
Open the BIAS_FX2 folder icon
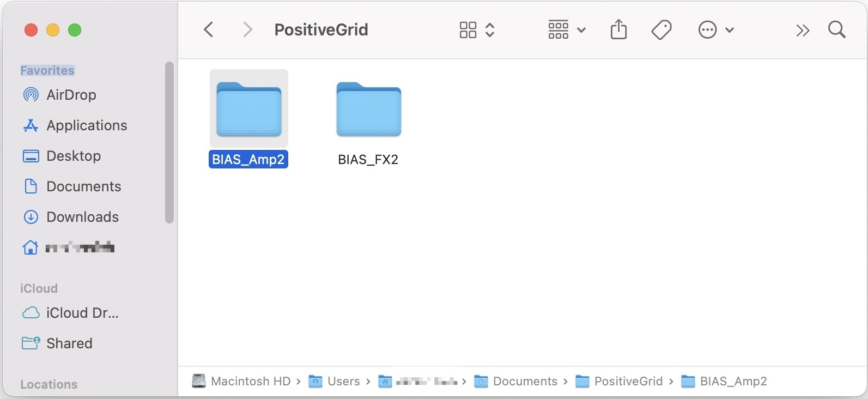coord(368,109)
